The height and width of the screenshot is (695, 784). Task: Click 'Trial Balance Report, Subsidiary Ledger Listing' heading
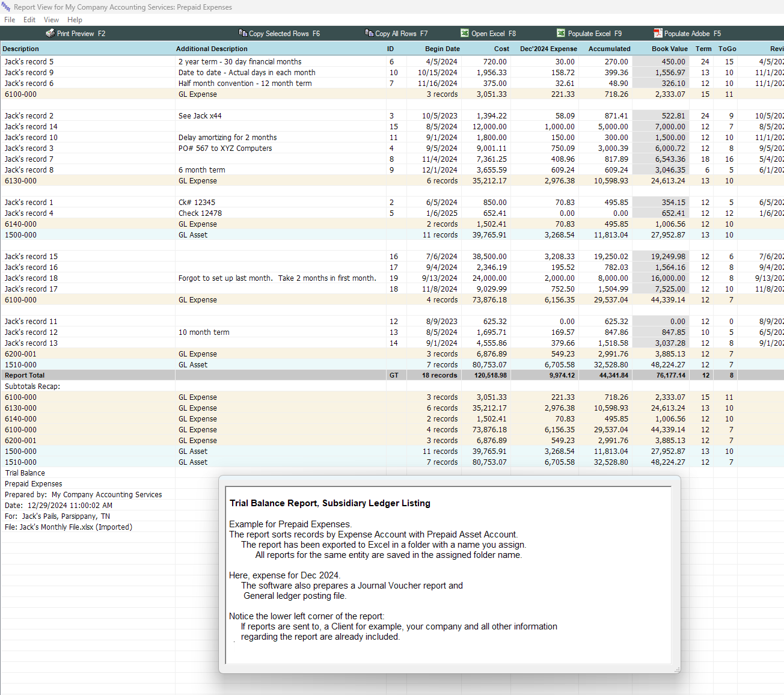329,503
